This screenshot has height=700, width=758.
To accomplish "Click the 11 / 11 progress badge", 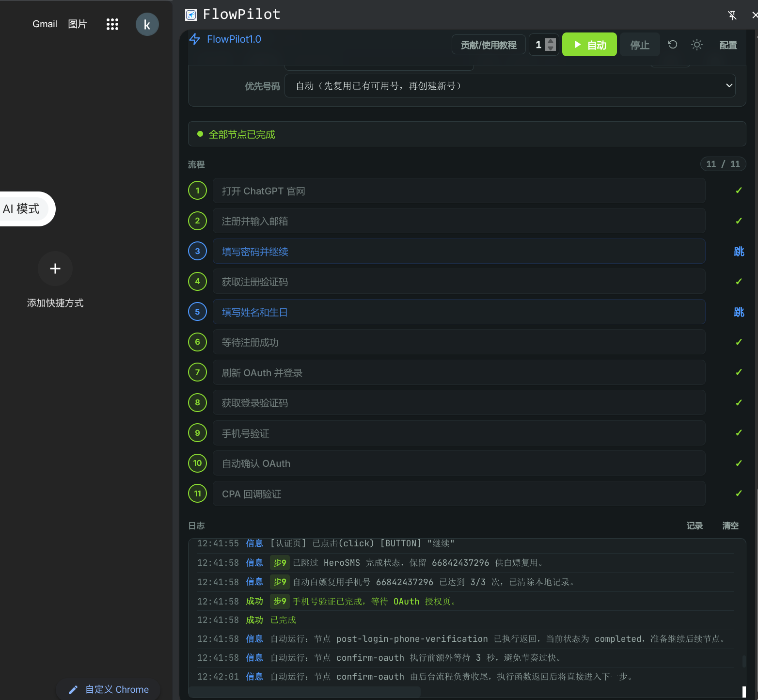I will tap(723, 164).
